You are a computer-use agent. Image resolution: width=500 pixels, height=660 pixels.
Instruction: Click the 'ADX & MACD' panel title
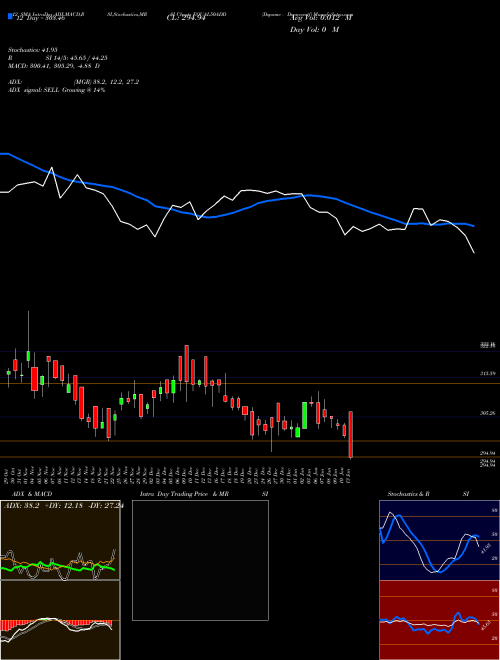(32, 494)
